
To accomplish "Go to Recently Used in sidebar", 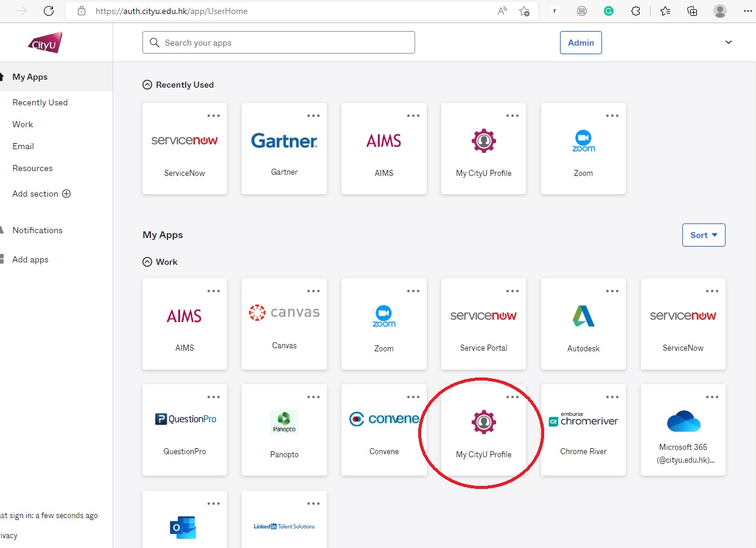I will [x=40, y=102].
